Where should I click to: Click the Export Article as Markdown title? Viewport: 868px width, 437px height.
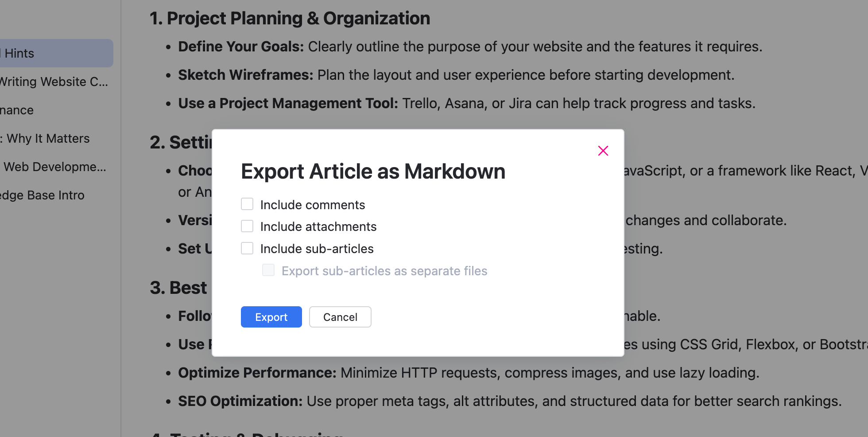pos(373,172)
